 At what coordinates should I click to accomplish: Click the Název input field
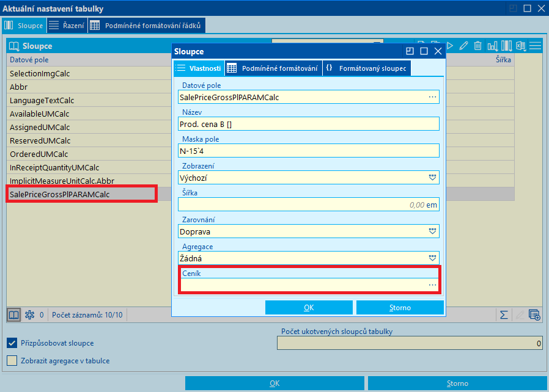[309, 124]
